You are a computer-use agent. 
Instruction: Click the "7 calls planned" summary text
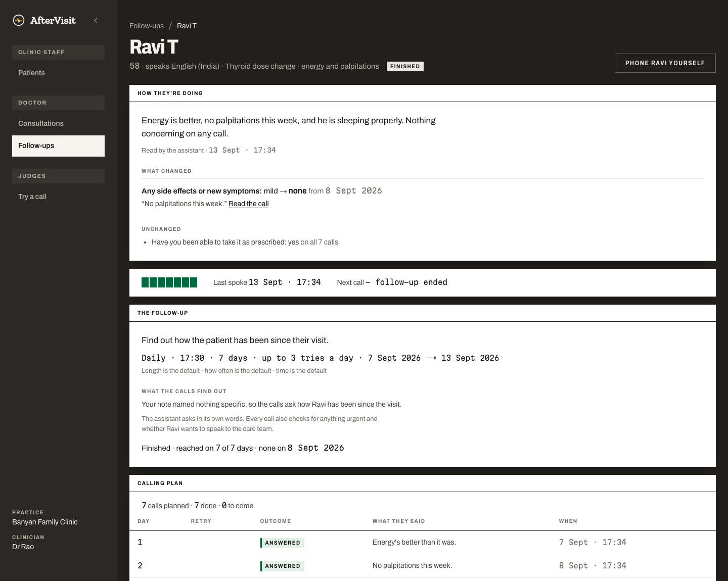[165, 505]
